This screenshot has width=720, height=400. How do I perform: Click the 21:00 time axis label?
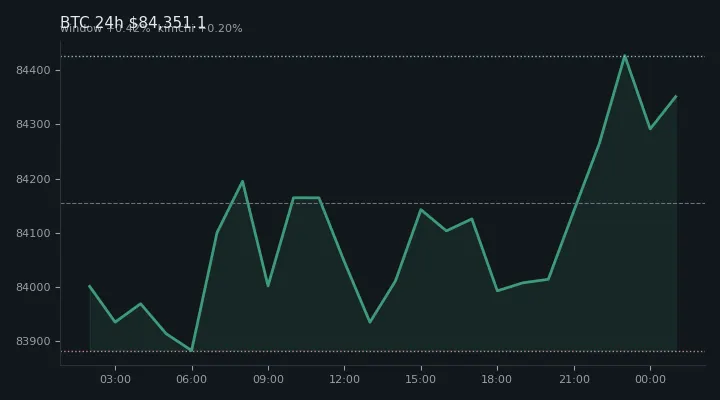tap(574, 379)
